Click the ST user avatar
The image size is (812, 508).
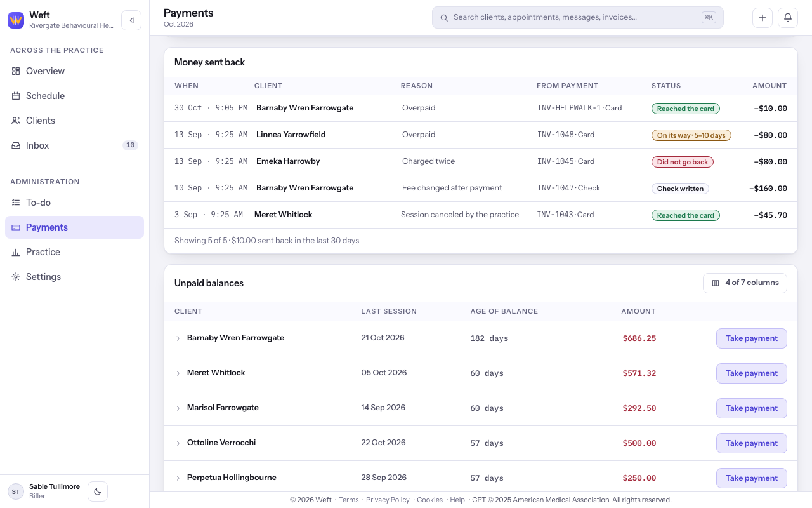16,491
